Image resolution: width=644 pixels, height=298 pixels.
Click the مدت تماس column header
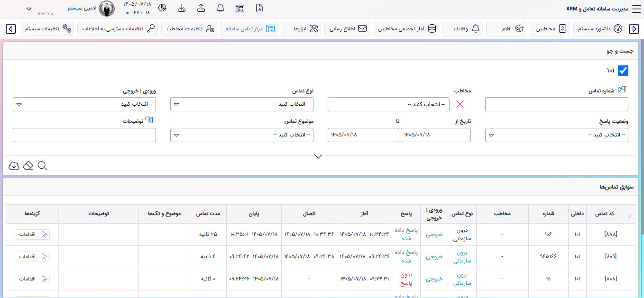pos(208,214)
